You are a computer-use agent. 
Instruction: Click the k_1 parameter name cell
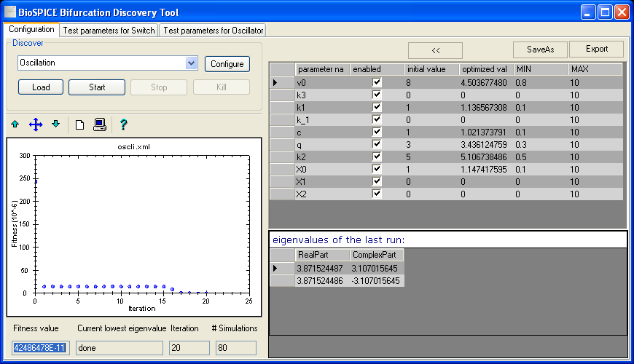click(x=322, y=120)
